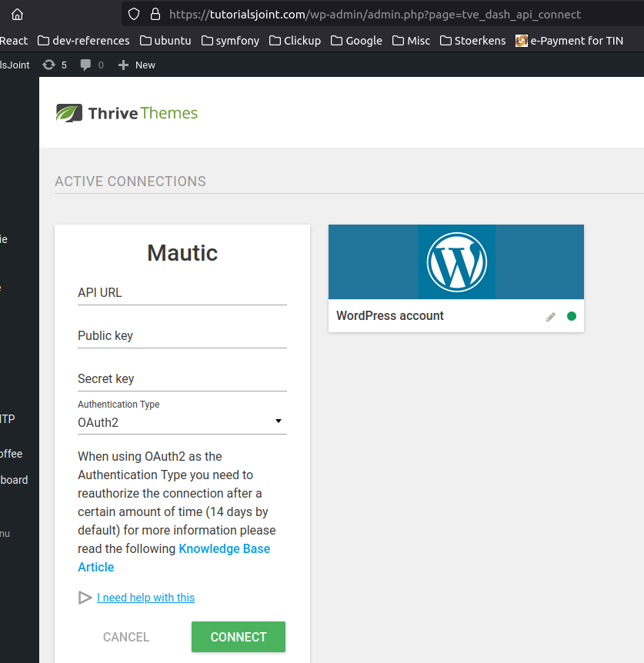Image resolution: width=644 pixels, height=663 pixels.
Task: Open the Stoerkens bookmark folder
Action: [472, 41]
